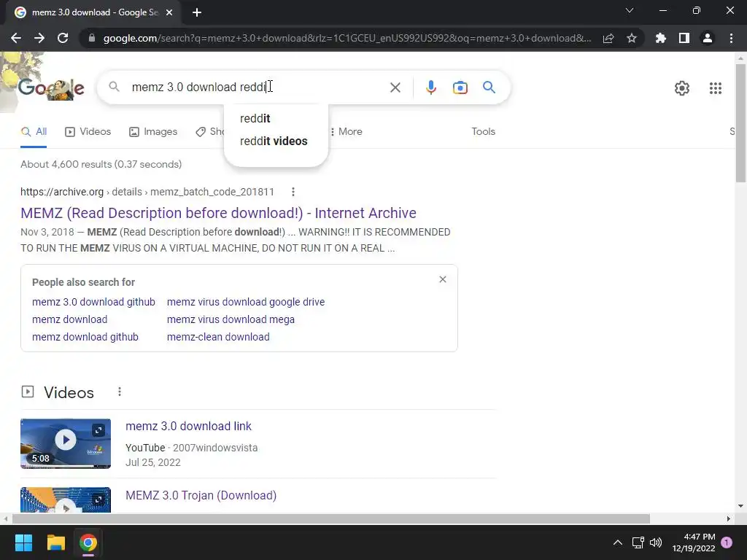Click the vertical page scrollbar thumb
The width and height of the screenshot is (747, 560).
click(x=740, y=122)
